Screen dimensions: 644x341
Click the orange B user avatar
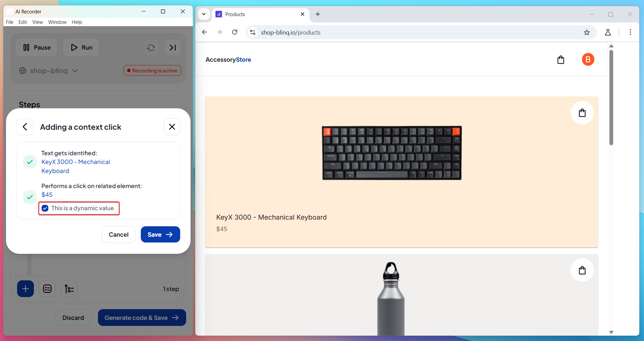coord(588,59)
